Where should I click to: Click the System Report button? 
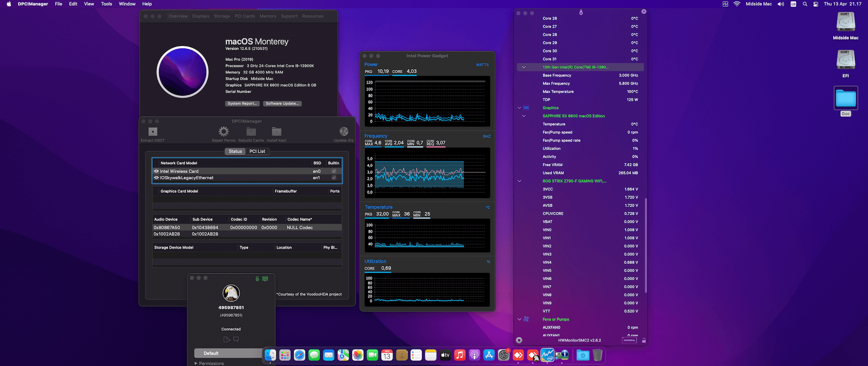(242, 103)
